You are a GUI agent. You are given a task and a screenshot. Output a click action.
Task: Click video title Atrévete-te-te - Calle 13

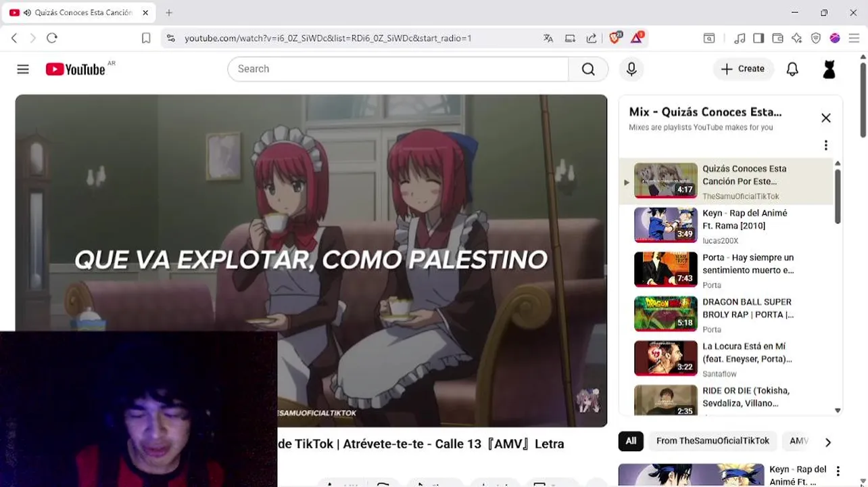coord(420,444)
